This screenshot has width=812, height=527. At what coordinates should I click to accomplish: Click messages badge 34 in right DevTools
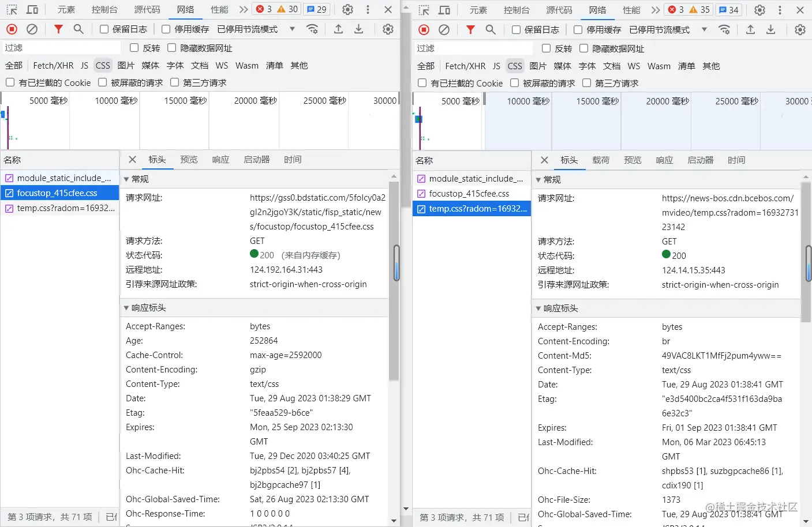click(728, 10)
